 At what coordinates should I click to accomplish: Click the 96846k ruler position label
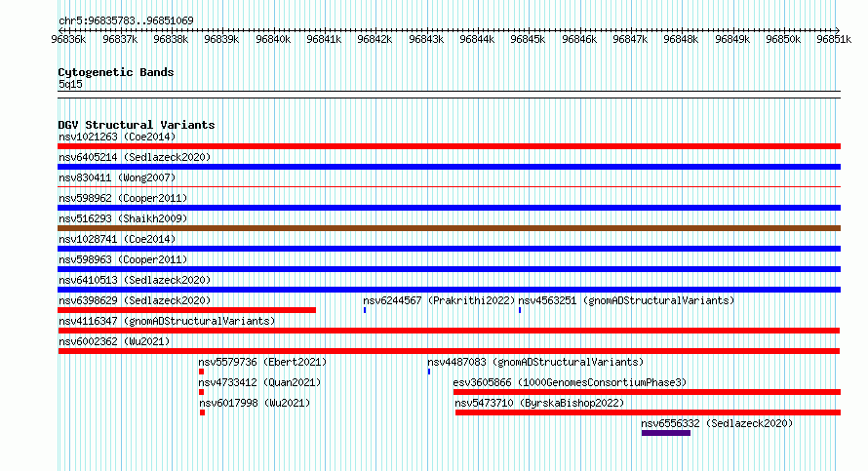point(579,39)
